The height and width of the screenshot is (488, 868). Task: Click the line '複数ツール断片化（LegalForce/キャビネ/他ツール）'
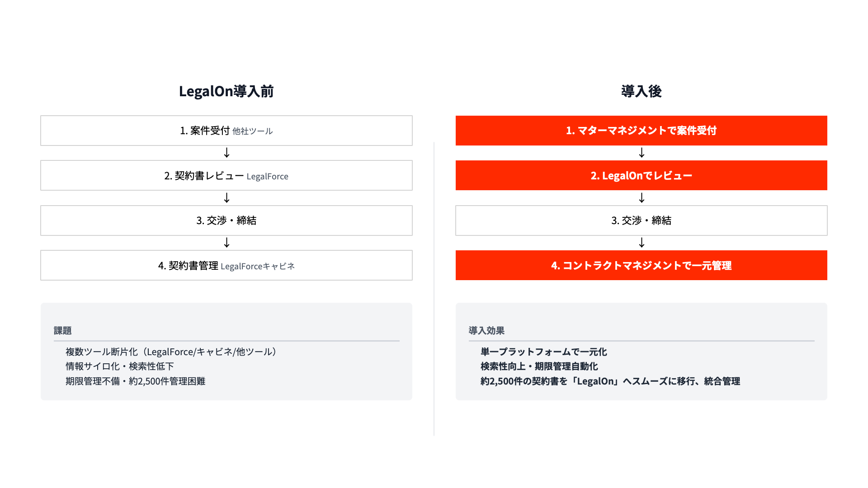[171, 352]
